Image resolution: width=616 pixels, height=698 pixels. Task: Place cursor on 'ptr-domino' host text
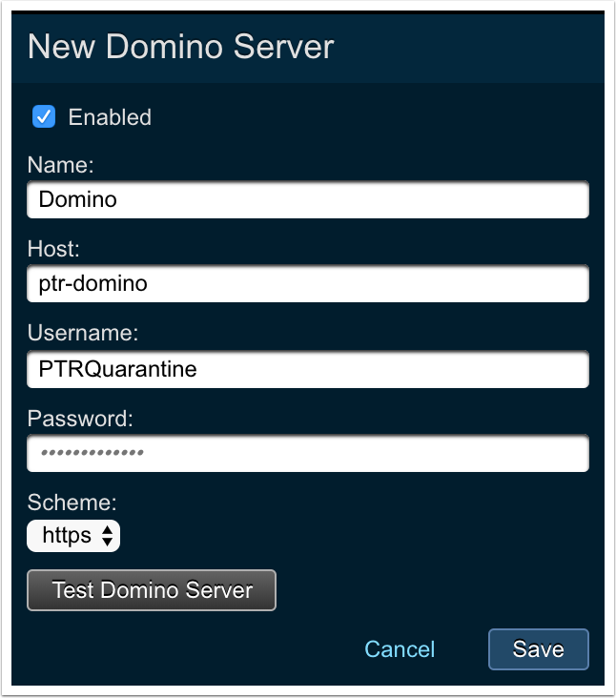tap(93, 284)
